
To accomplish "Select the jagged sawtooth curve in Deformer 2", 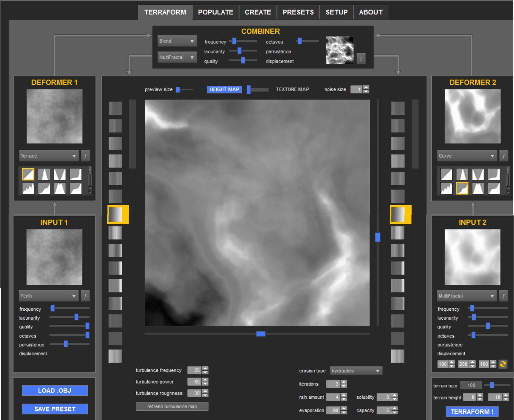I will pos(446,188).
